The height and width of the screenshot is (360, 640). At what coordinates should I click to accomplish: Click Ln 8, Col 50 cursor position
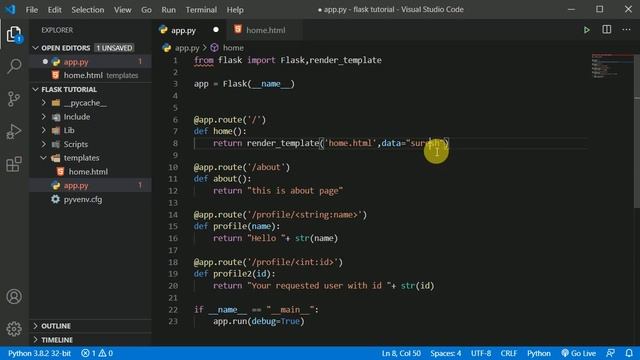tap(401, 353)
